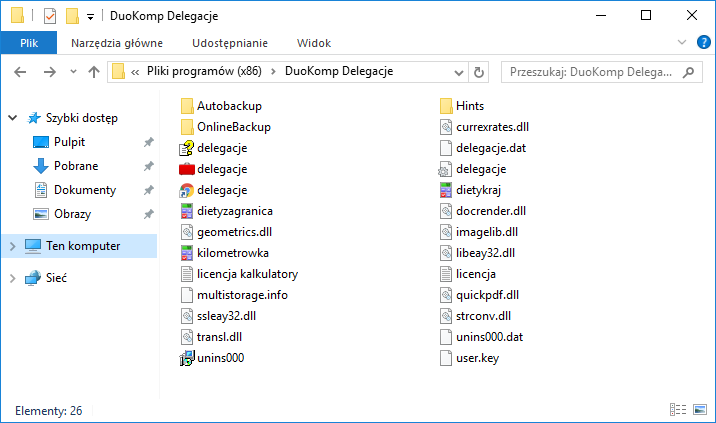
Task: Select the delegacje application with red briefcase icon
Action: click(214, 169)
